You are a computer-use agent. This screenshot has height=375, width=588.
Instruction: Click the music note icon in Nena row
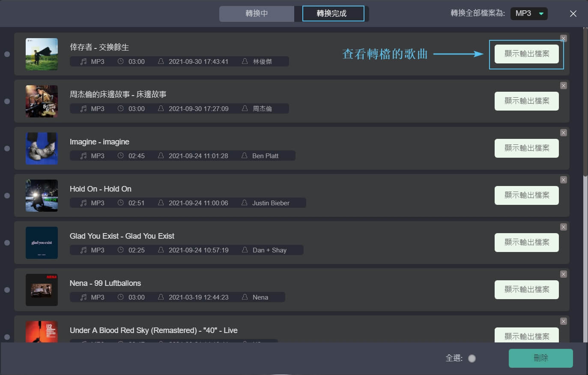[84, 297]
